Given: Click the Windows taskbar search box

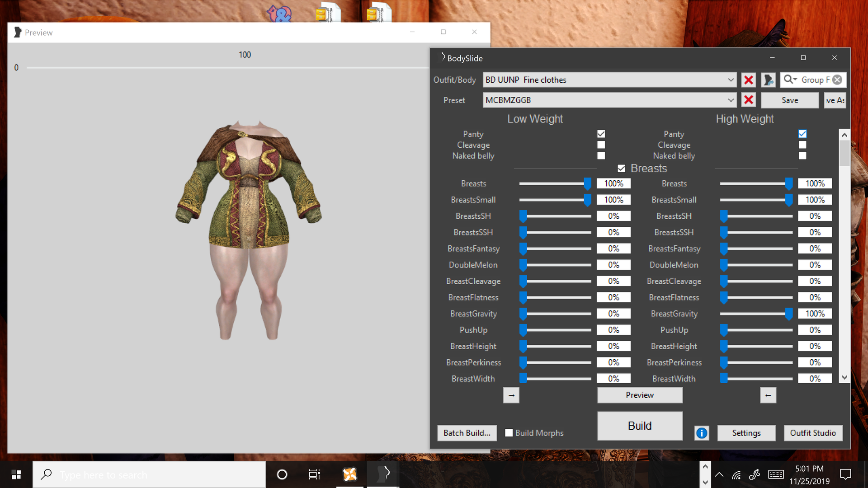Looking at the screenshot, I should (149, 474).
